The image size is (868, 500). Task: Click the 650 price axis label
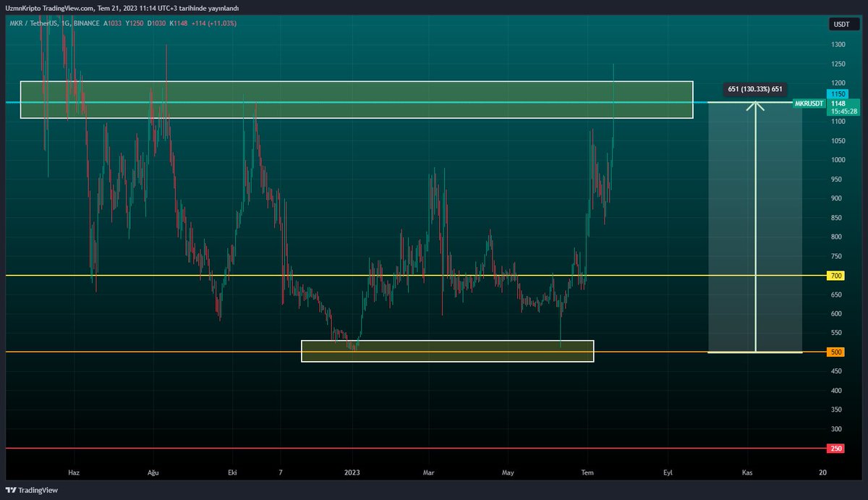[x=836, y=295]
